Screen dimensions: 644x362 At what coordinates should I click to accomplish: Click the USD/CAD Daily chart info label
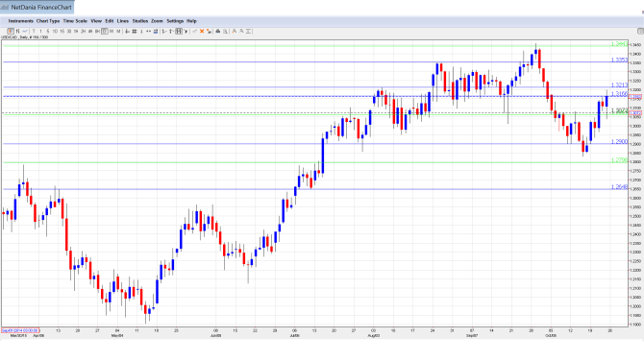(x=25, y=36)
